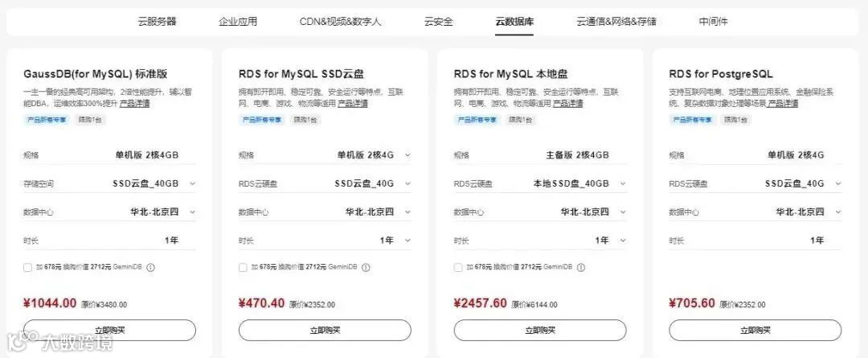Click 立即购买 for GaussDB(for MySQL) 标准版

[109, 330]
